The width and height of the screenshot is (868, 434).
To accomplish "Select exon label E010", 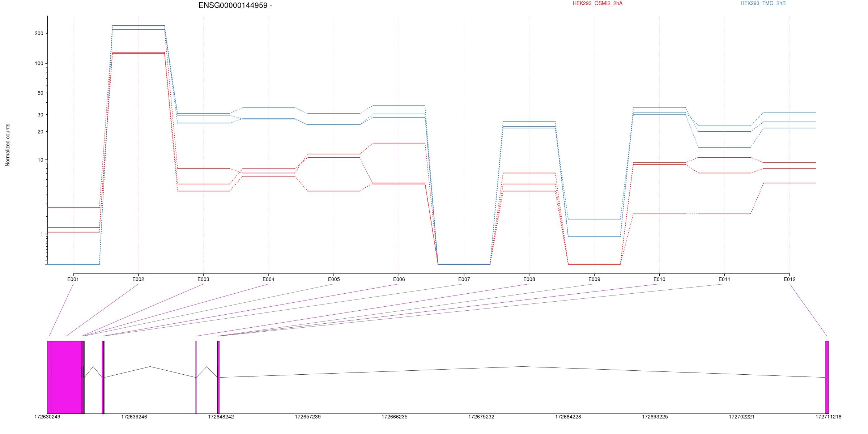I will pyautogui.click(x=659, y=279).
